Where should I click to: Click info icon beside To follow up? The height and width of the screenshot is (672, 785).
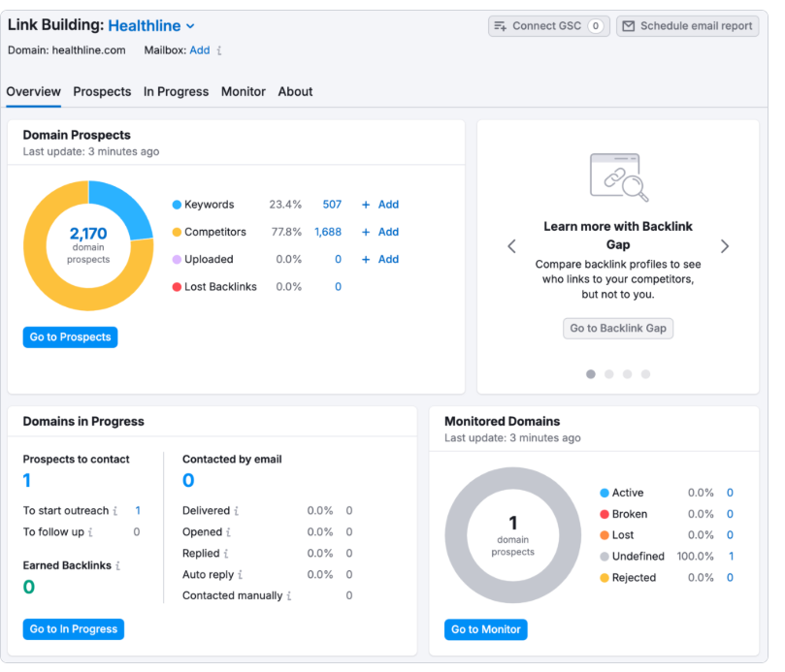[x=90, y=532]
